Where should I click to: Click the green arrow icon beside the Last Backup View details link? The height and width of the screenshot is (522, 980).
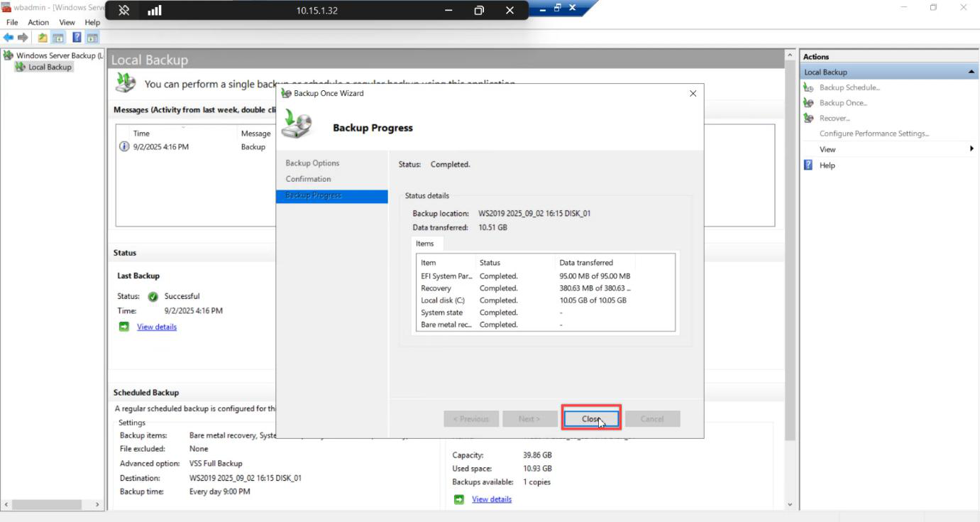pyautogui.click(x=124, y=327)
